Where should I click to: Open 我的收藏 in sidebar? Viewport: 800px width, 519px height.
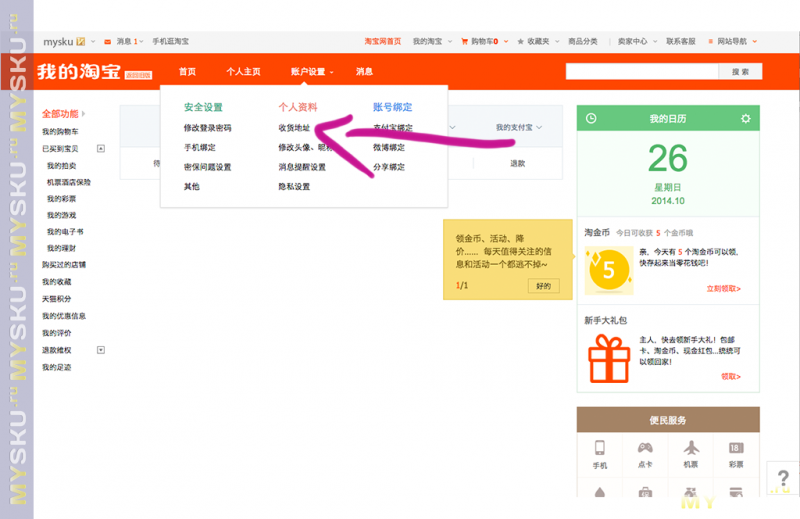tap(57, 282)
